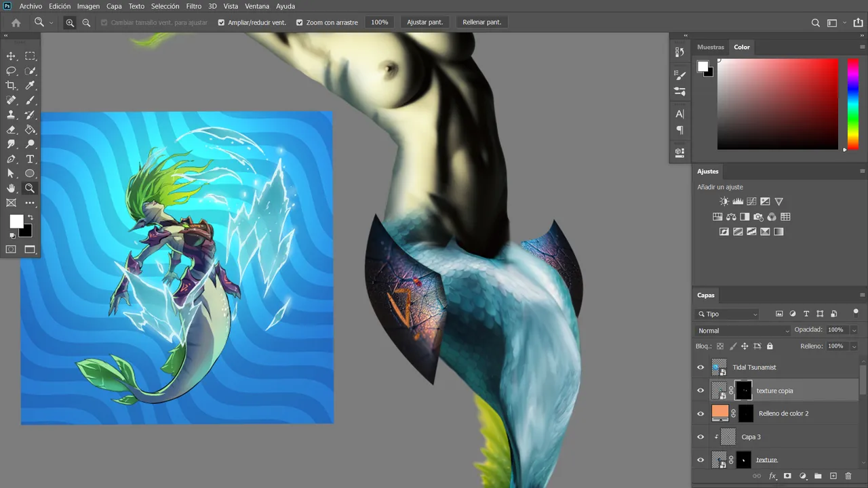Hide the Relleno de color 2 layer

pyautogui.click(x=701, y=413)
